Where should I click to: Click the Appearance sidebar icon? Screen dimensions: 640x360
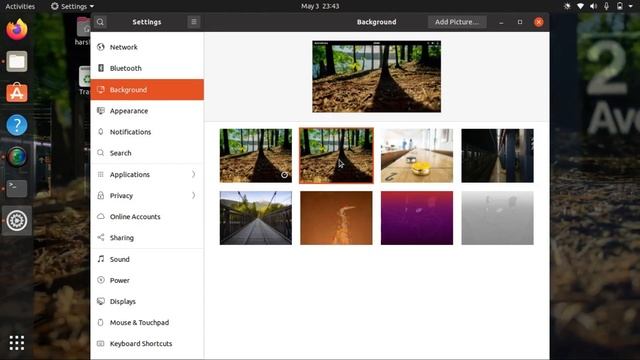coord(101,111)
